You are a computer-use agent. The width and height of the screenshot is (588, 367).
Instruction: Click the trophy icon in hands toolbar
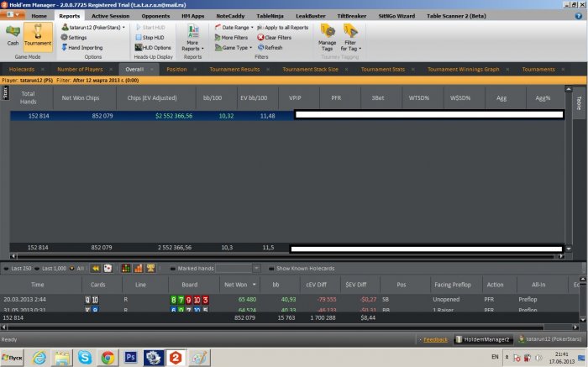click(x=150, y=269)
